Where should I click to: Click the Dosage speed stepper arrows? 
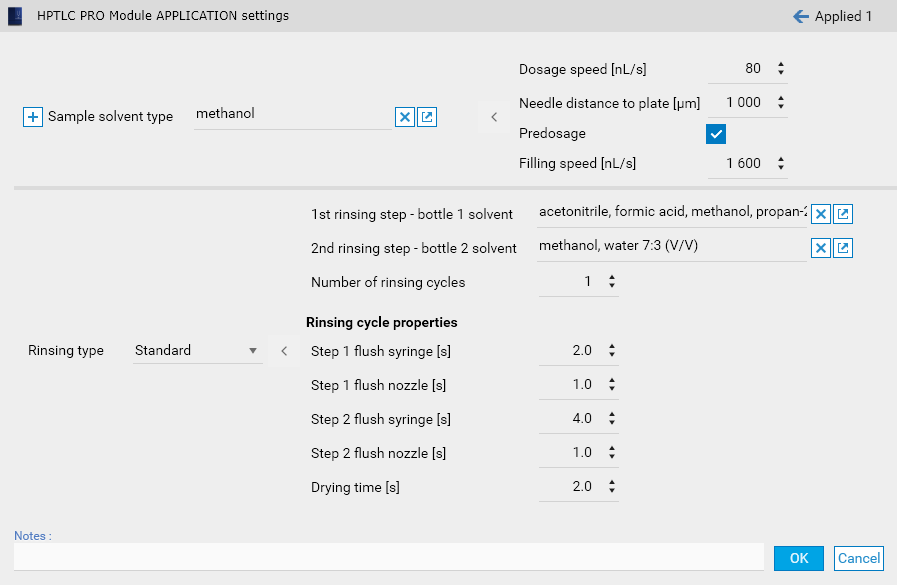coord(781,69)
